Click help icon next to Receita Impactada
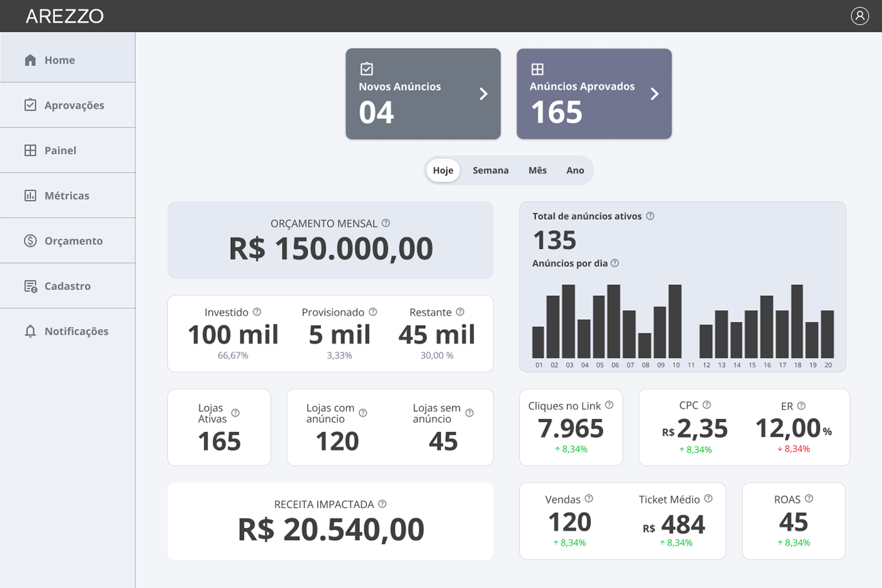The width and height of the screenshot is (882, 588). [x=382, y=503]
